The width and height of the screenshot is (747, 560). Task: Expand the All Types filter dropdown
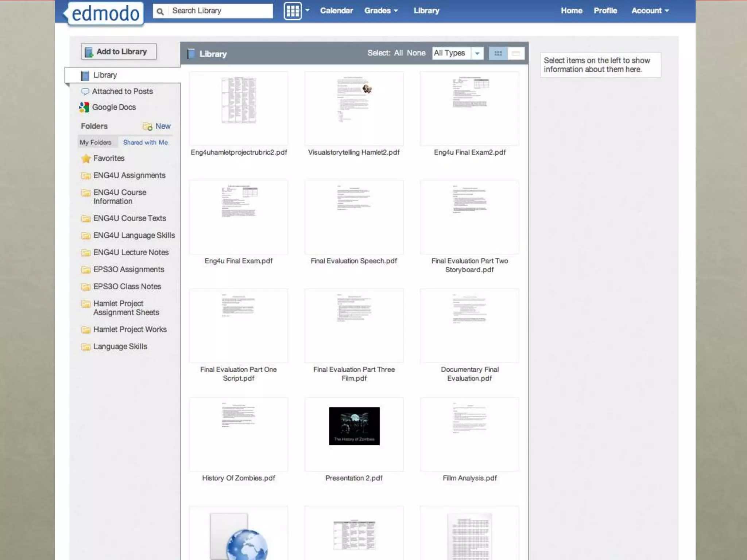pyautogui.click(x=477, y=54)
